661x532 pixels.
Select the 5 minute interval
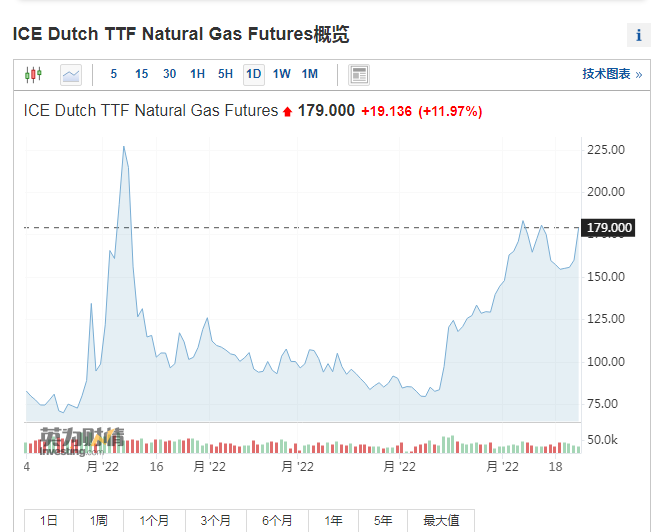tap(114, 74)
